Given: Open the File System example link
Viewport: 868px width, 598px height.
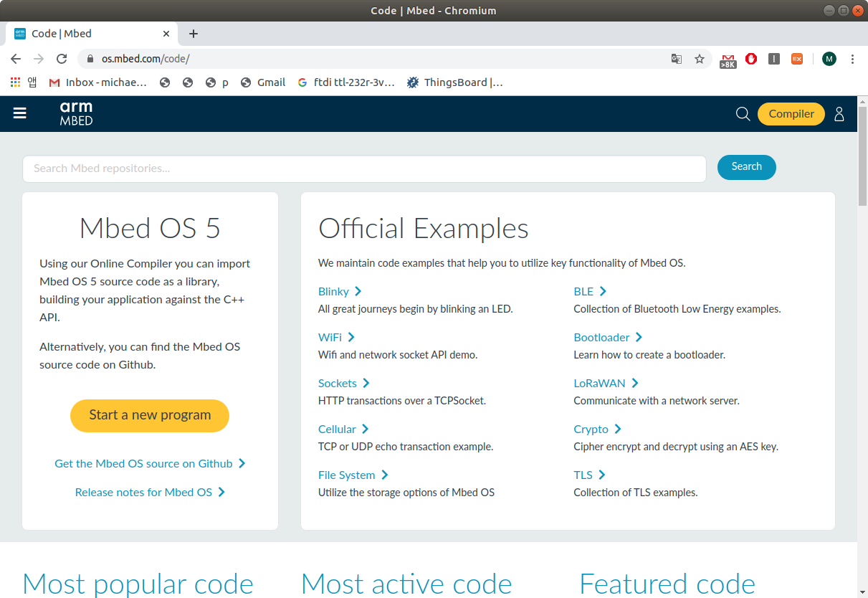Looking at the screenshot, I should pos(353,475).
